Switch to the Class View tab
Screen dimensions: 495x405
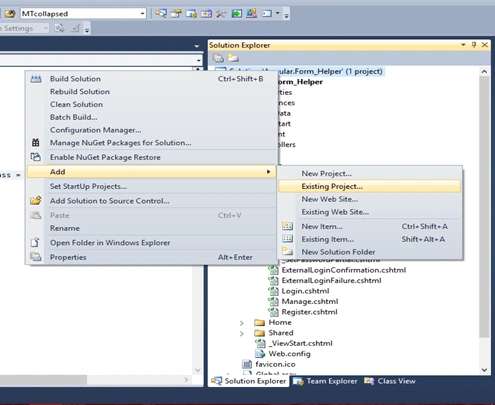click(390, 381)
